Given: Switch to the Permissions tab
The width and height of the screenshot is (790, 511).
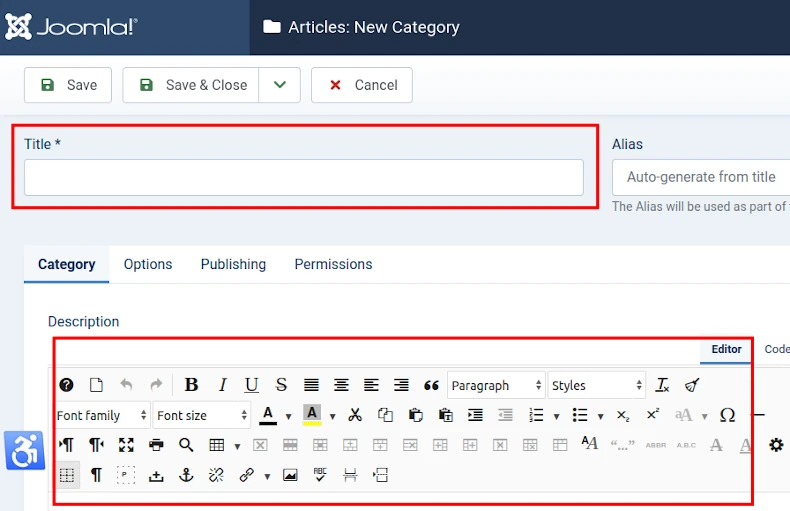Looking at the screenshot, I should [334, 264].
